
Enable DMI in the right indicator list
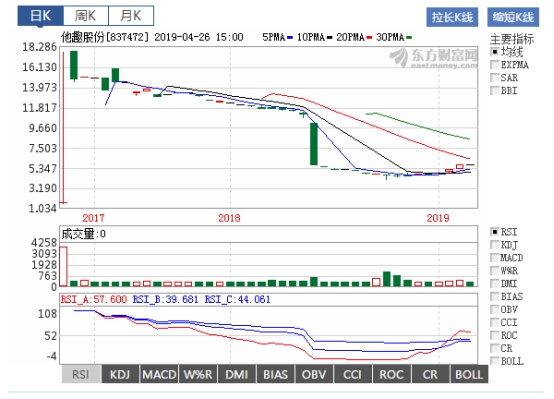[495, 283]
